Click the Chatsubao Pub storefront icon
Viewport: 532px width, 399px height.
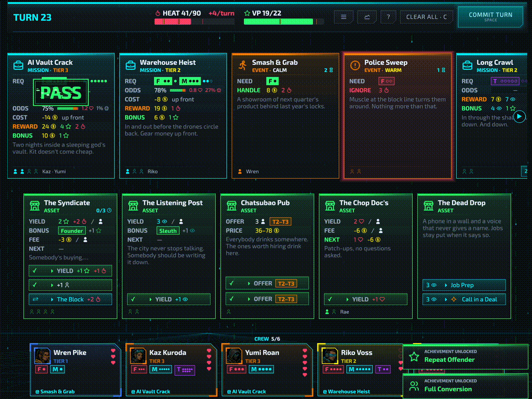[x=232, y=206]
